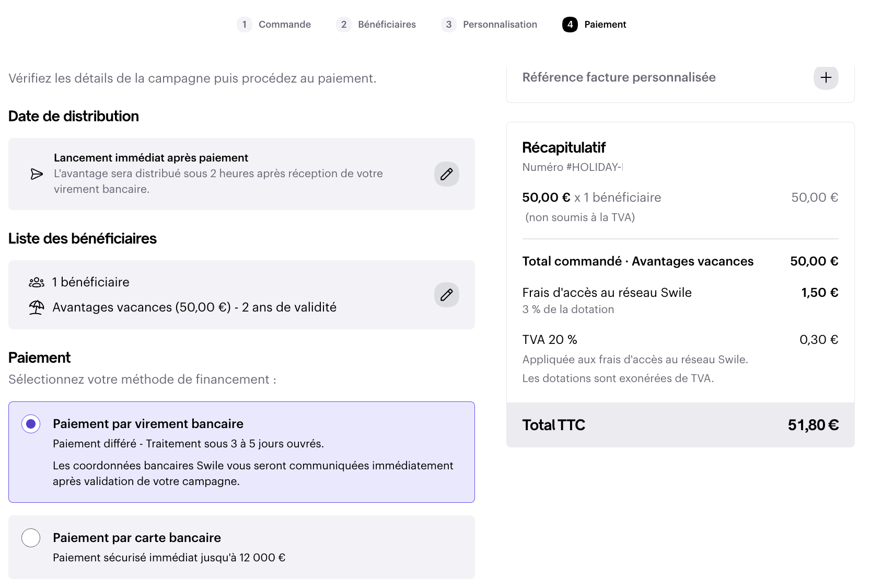Select step 4 Paiement
Screen dimensions: 870x588
pos(594,25)
